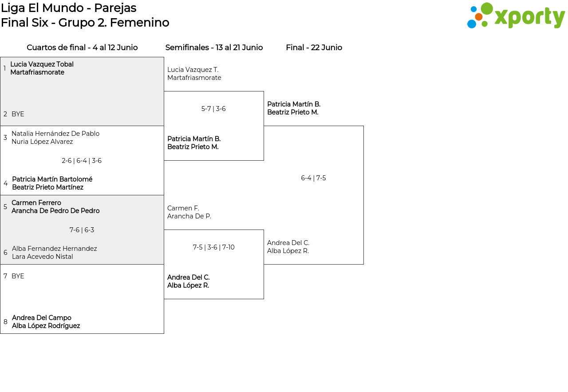Screen dimensions: 568x392
Task: Click Patricia Martín Bartolomé in slot 4
Action: 52,179
